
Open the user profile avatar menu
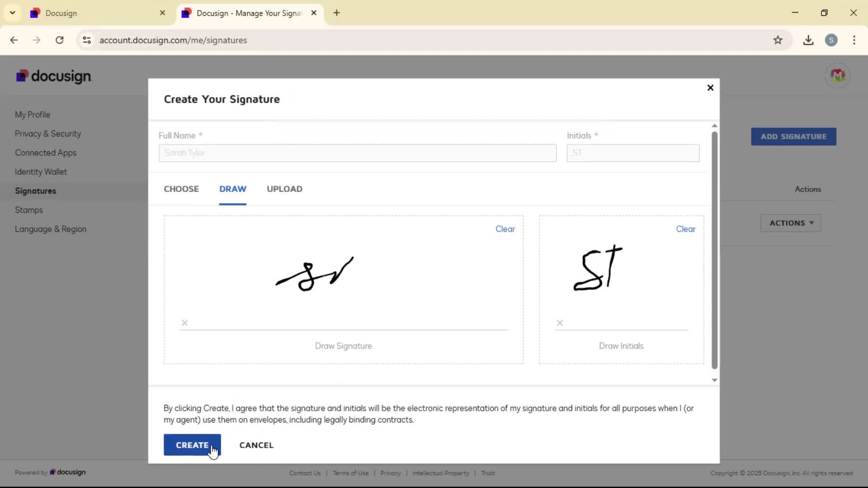[x=837, y=75]
